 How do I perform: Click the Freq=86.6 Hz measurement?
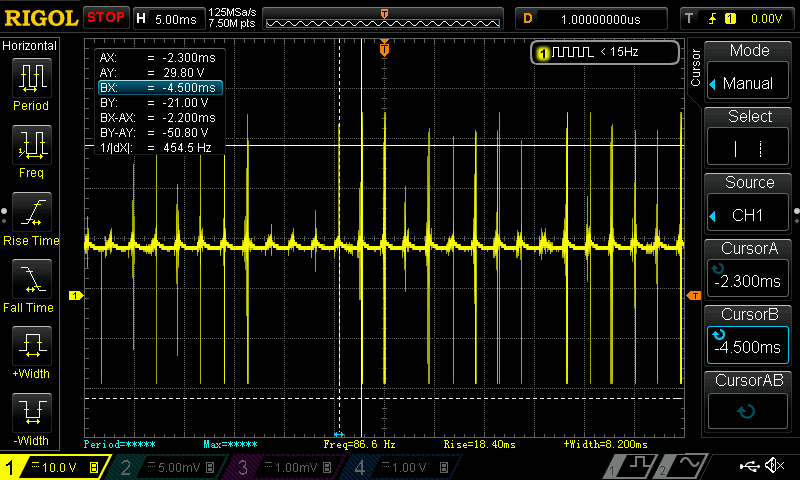359,444
